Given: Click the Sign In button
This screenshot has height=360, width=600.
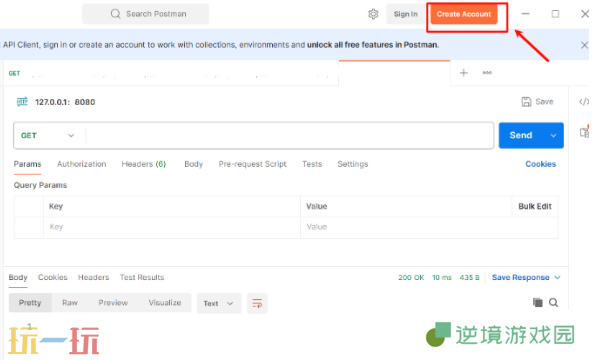Looking at the screenshot, I should point(406,14).
